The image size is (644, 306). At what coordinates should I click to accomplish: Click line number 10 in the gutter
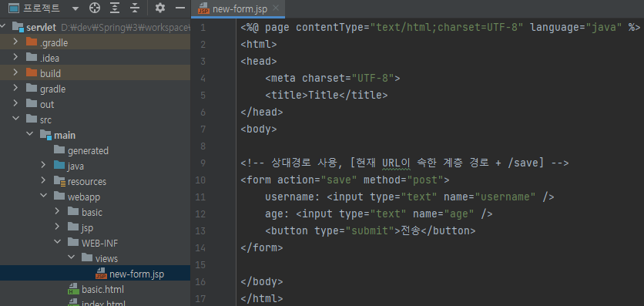(201, 180)
